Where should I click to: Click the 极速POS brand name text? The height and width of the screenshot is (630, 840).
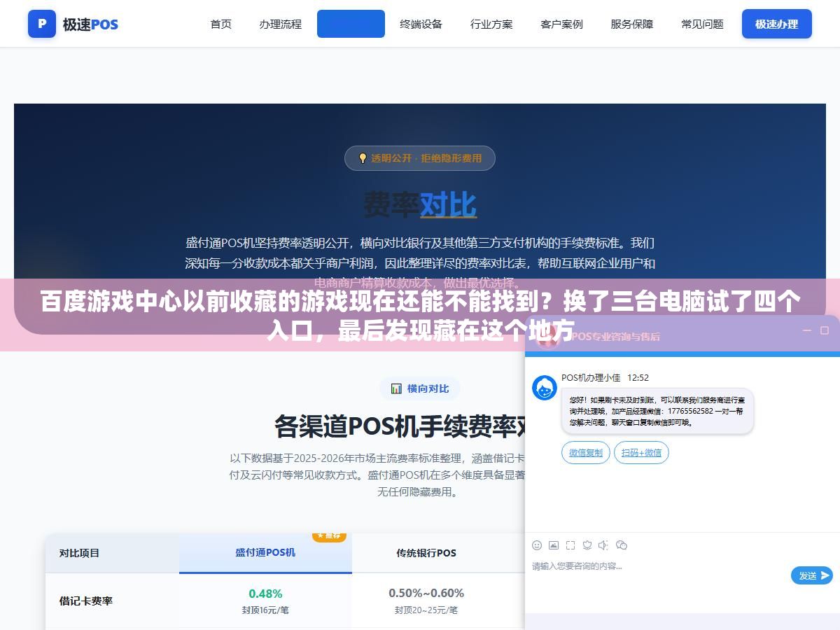(x=90, y=24)
